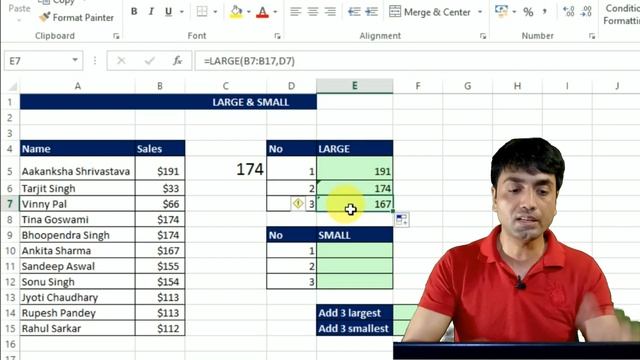Screen dimensions: 640x360
Task: Open Font settings dialog launcher
Action: tap(278, 36)
